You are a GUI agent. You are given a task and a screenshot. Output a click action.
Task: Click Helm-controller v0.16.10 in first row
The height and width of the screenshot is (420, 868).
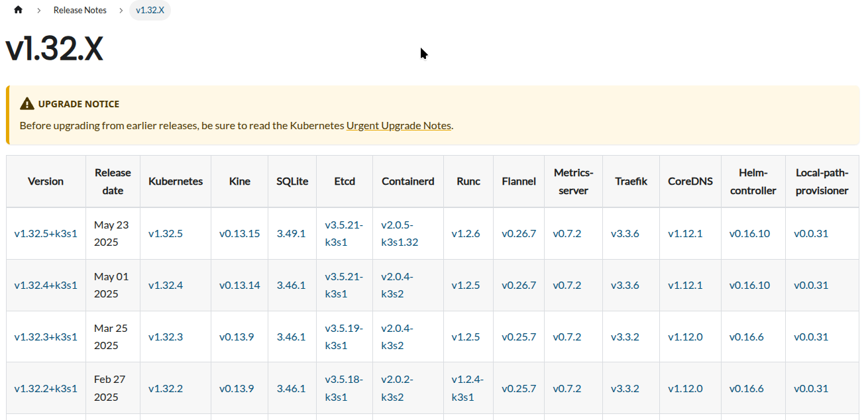coord(749,233)
